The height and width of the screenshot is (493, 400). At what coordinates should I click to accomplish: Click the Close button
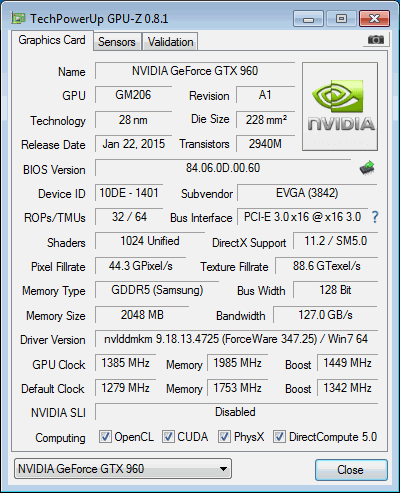point(351,470)
